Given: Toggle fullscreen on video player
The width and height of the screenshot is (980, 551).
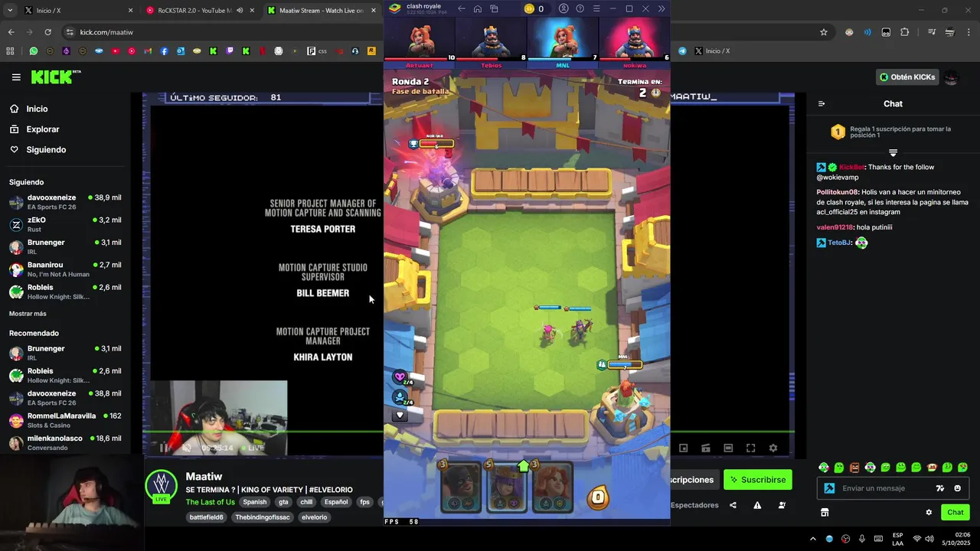Looking at the screenshot, I should tap(750, 448).
